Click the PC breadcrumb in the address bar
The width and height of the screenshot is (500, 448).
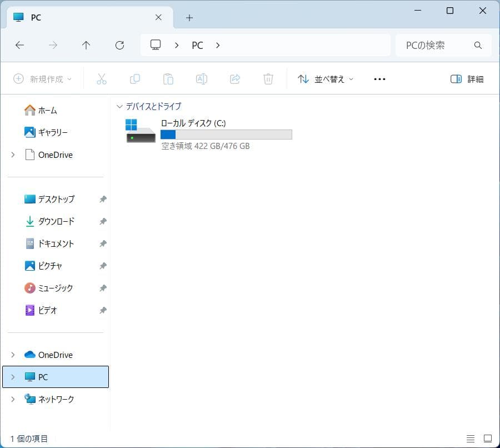[x=197, y=45]
